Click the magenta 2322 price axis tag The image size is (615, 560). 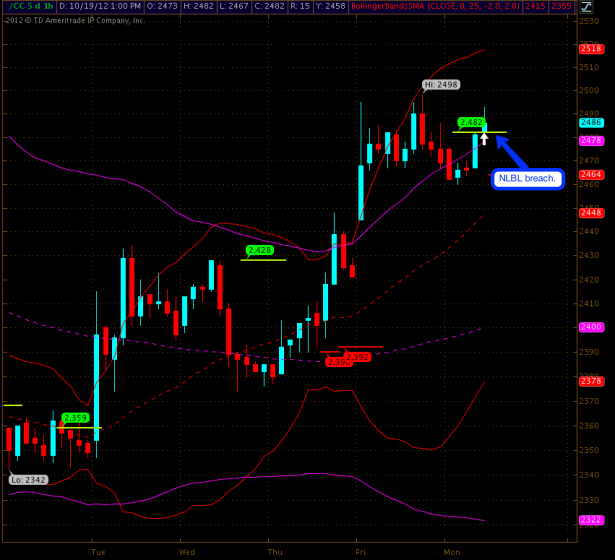pyautogui.click(x=590, y=520)
